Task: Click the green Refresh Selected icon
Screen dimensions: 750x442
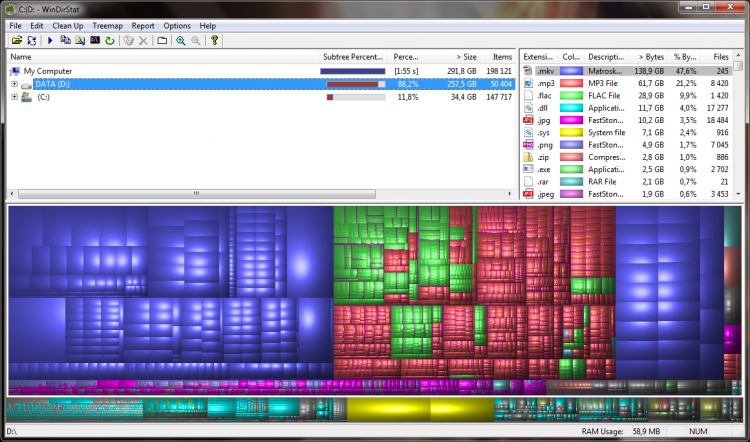Action: click(110, 41)
